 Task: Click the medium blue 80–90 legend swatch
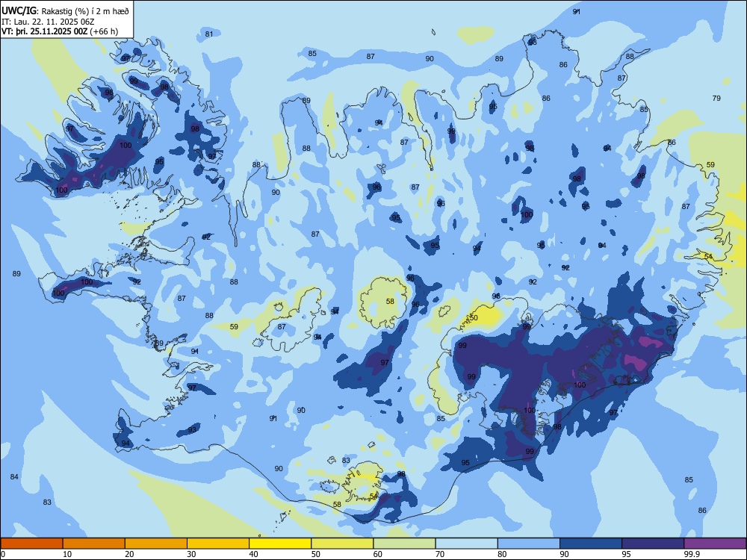point(529,544)
